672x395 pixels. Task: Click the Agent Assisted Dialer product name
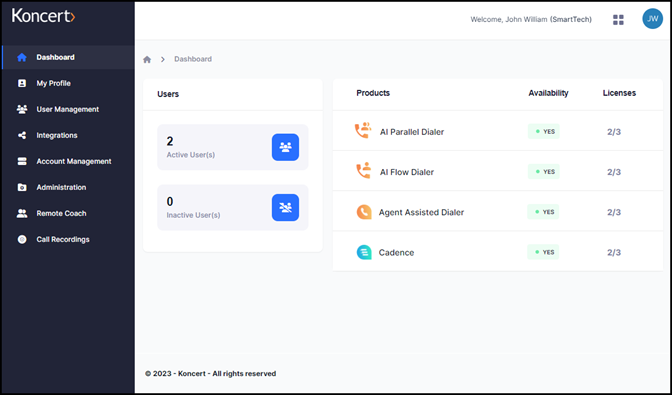click(421, 212)
